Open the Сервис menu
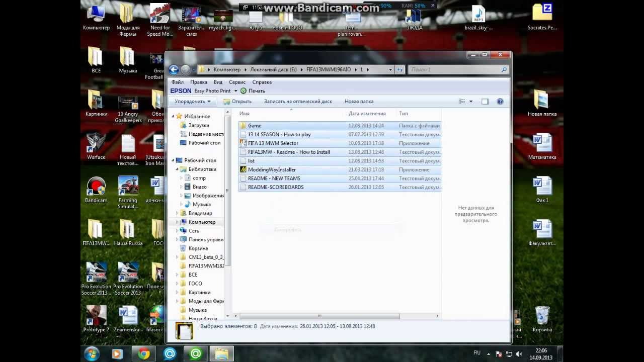The height and width of the screenshot is (362, 644). pos(237,82)
